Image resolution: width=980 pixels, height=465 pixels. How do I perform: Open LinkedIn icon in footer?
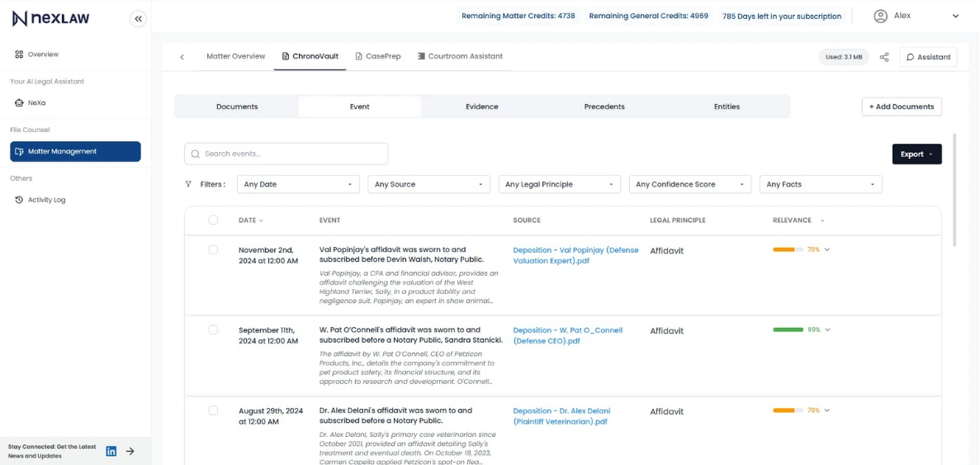[111, 451]
